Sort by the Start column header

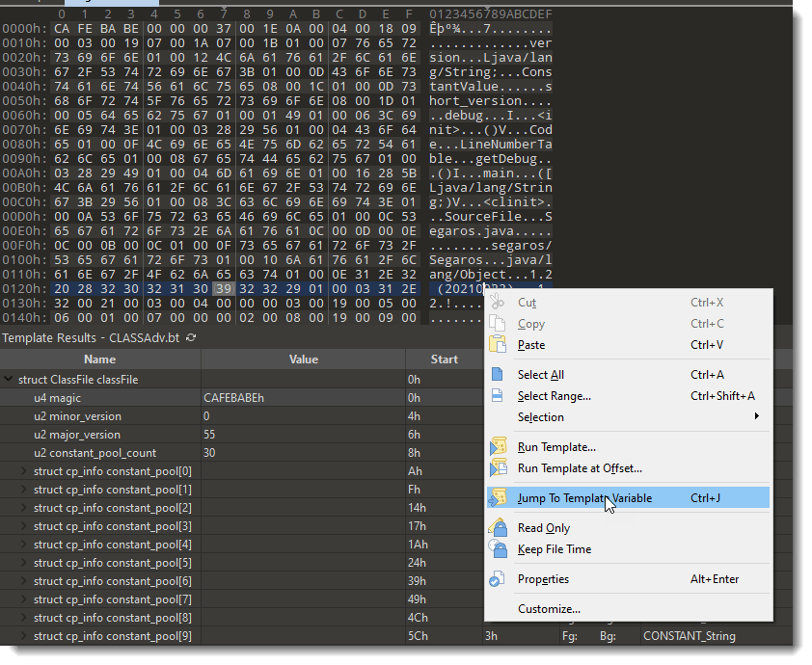[445, 359]
